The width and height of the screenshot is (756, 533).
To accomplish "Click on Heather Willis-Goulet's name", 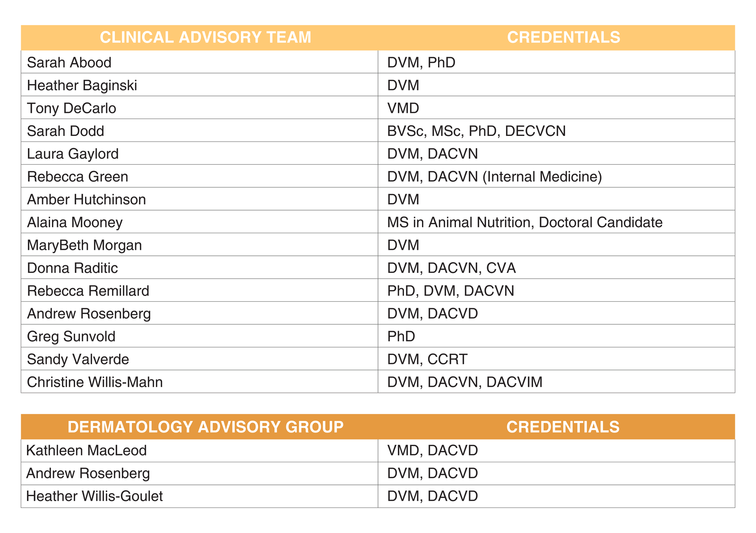I will (x=94, y=496).
